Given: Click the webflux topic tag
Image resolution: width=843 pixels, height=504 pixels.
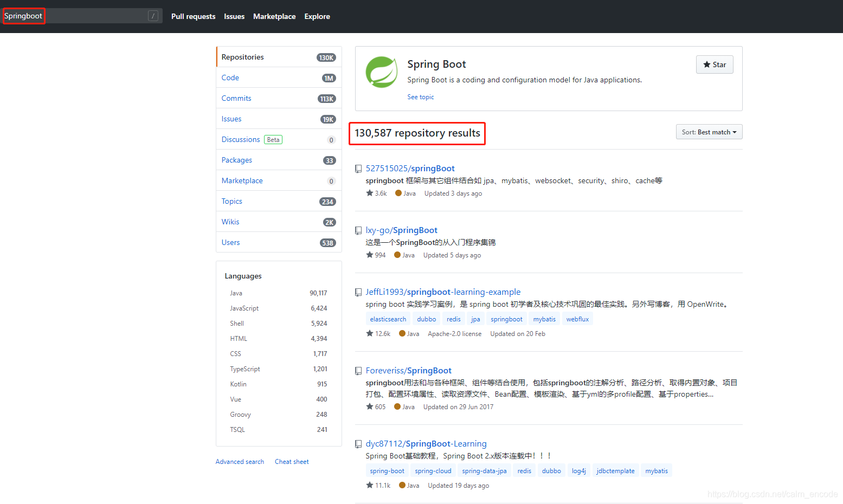Looking at the screenshot, I should point(577,319).
